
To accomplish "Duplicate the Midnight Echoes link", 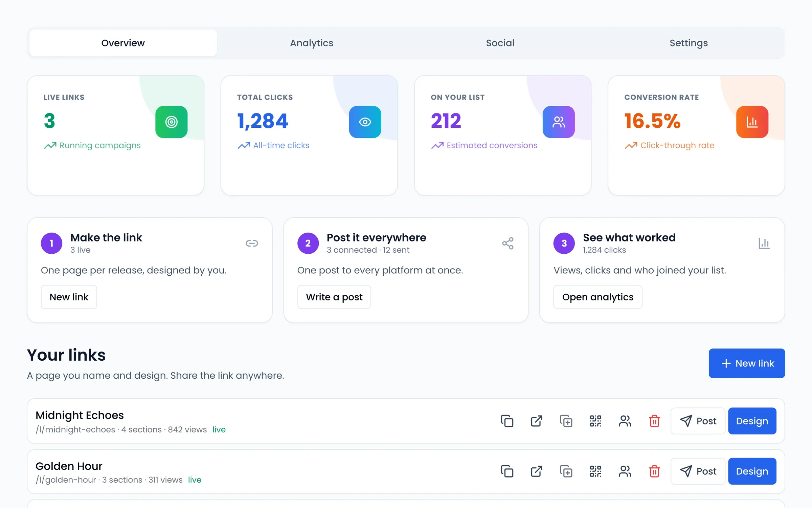I will tap(566, 421).
